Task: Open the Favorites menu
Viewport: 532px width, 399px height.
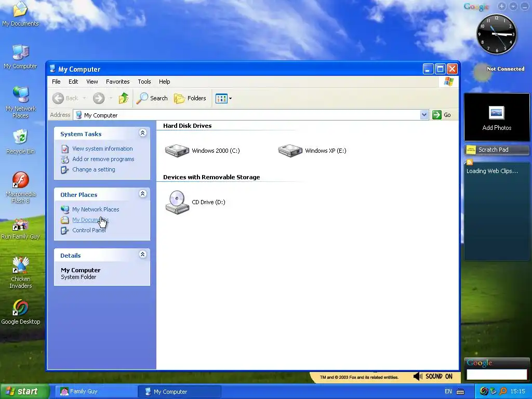Action: coord(118,82)
